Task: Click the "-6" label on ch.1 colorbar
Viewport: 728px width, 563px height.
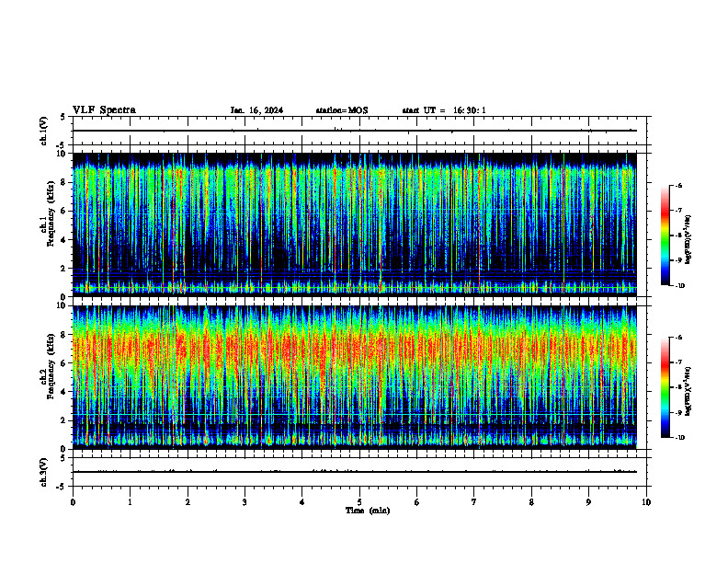Action: coord(679,185)
